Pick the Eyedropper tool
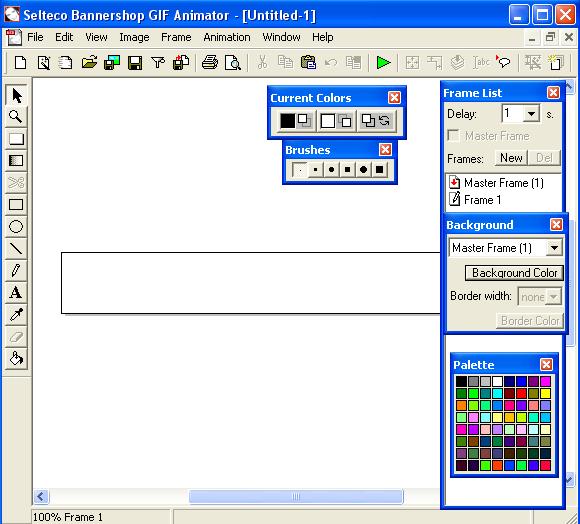This screenshot has width=580, height=524. pos(16,314)
